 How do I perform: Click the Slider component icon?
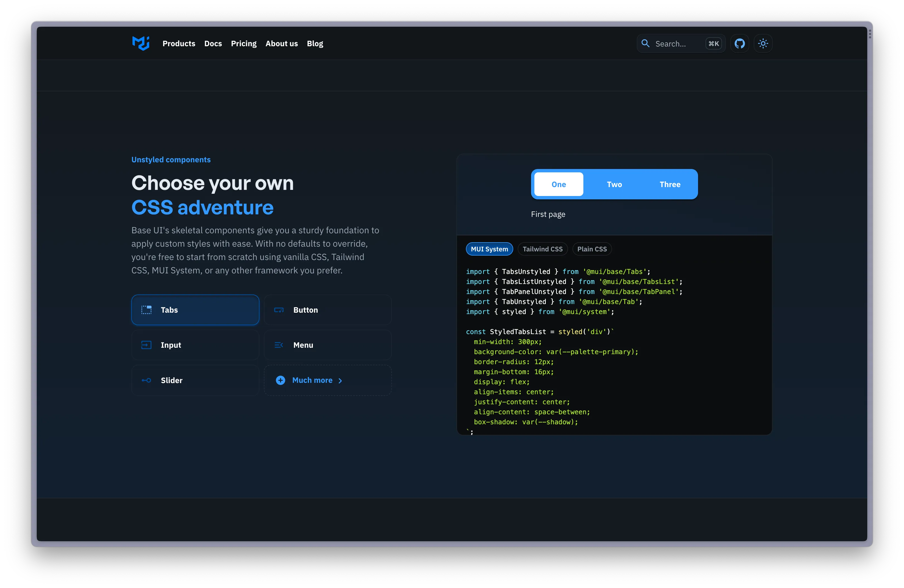click(x=146, y=380)
